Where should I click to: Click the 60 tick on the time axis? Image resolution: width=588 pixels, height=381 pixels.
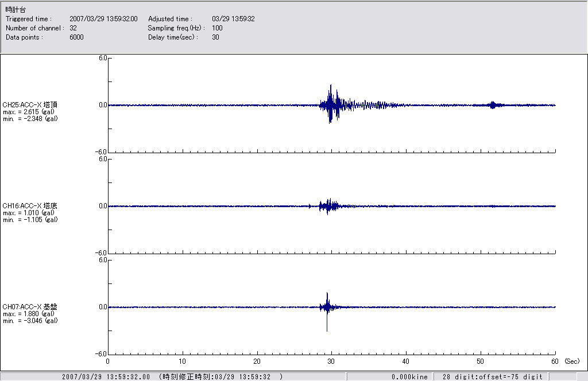pos(555,361)
